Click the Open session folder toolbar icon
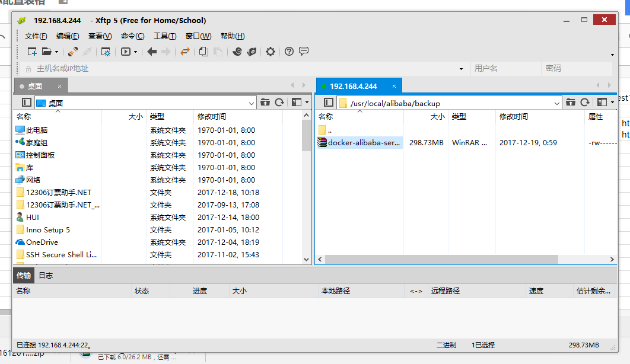This screenshot has height=364, width=630. click(x=47, y=52)
